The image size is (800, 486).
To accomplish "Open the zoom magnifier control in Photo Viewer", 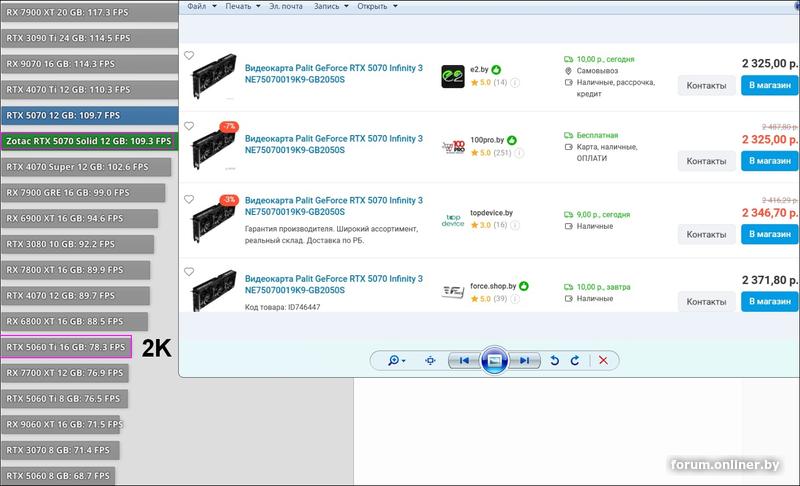I will click(396, 361).
